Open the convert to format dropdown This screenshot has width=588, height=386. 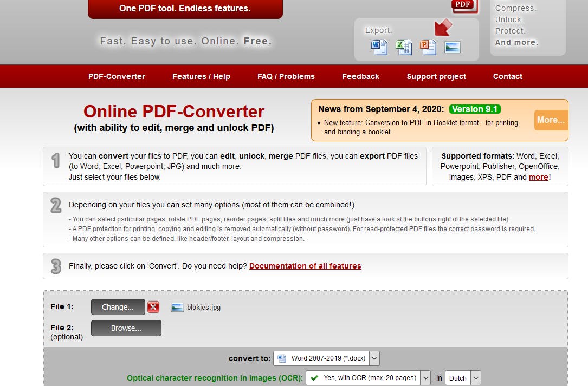click(326, 358)
